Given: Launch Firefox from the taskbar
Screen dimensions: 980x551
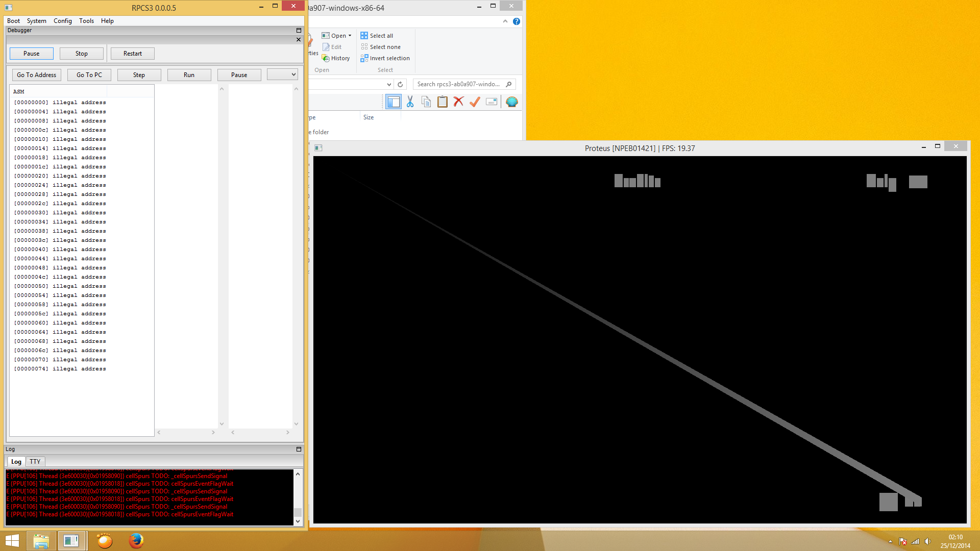Looking at the screenshot, I should [x=136, y=541].
